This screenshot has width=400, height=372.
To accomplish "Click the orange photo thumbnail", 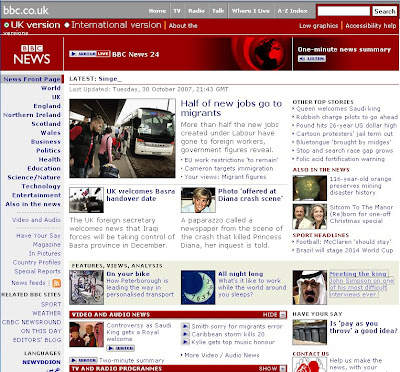I will click(x=310, y=188).
